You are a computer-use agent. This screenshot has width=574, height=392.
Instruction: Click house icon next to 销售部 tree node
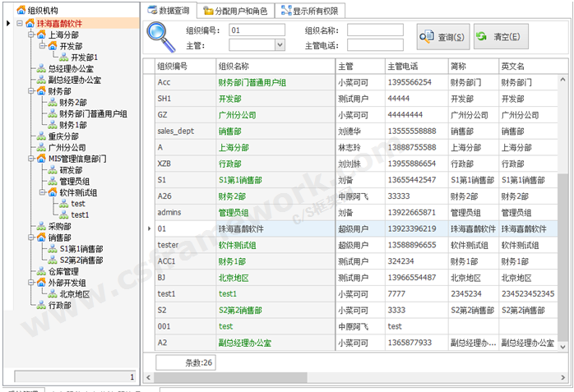(41, 238)
